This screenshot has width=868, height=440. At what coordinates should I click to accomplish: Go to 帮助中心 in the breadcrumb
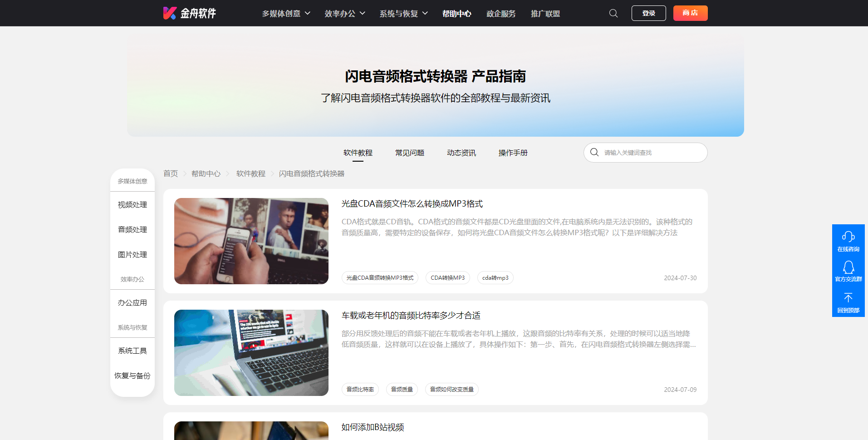[x=206, y=174]
